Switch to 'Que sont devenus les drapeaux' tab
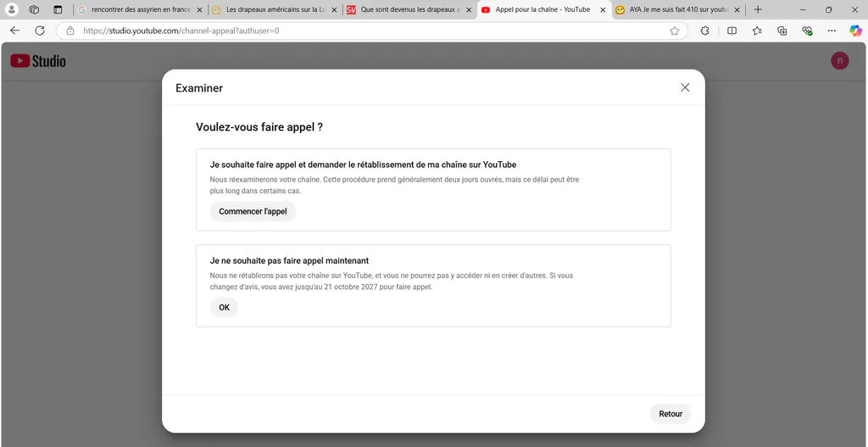Screen dimensions: 868x447 tap(409, 9)
